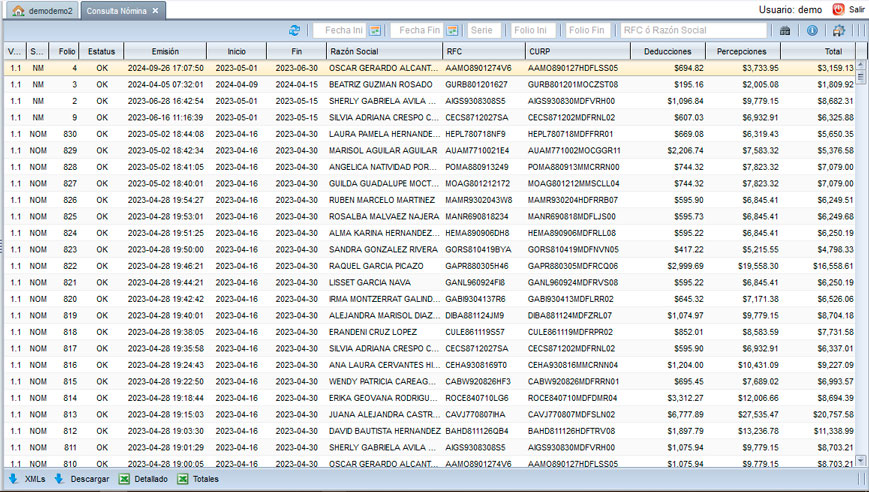Image resolution: width=869 pixels, height=492 pixels.
Task: Click the RFC ó Razón Social search field
Action: [x=693, y=30]
